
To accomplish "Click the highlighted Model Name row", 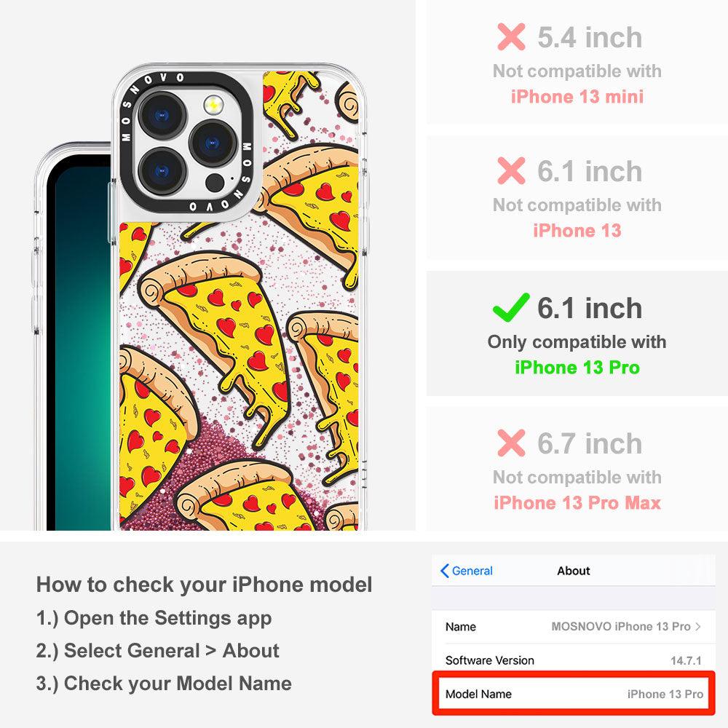I will click(574, 694).
